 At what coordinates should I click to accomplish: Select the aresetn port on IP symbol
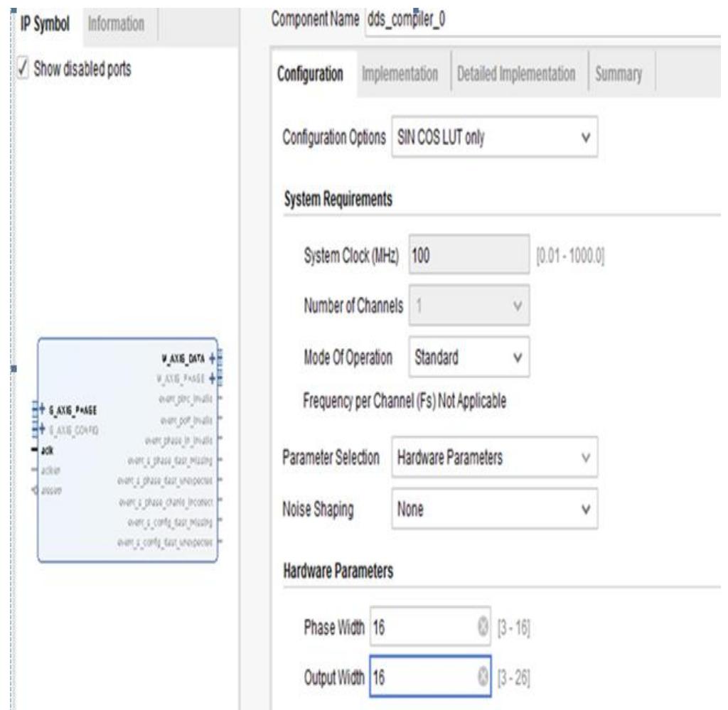click(51, 490)
